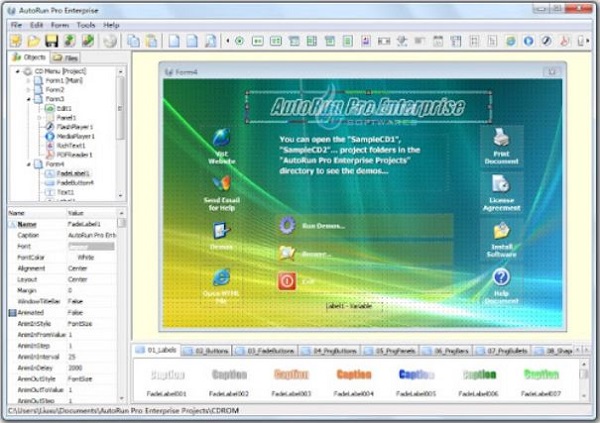Image resolution: width=600 pixels, height=423 pixels.
Task: Click the Visit Website globe icon on form
Action: click(x=222, y=138)
